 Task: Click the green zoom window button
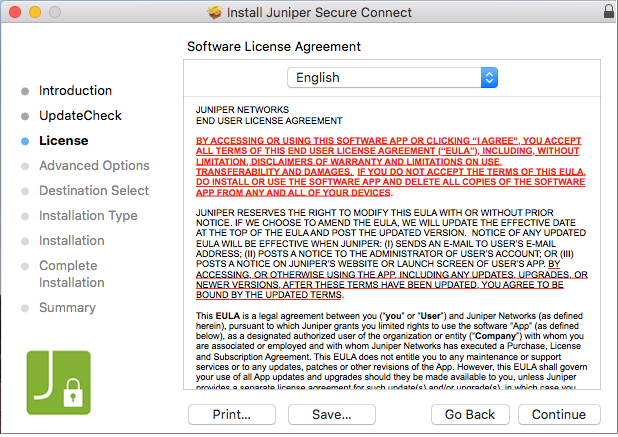pos(58,13)
